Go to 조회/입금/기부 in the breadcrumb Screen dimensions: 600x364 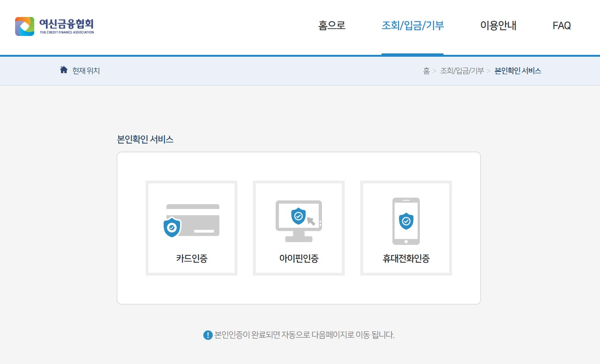pyautogui.click(x=462, y=71)
